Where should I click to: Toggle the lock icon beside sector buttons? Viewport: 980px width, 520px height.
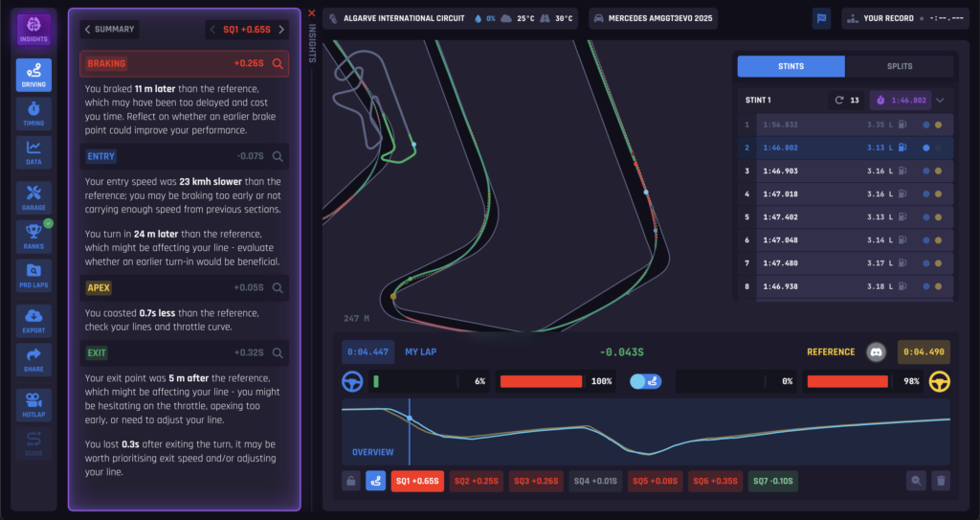pyautogui.click(x=352, y=482)
